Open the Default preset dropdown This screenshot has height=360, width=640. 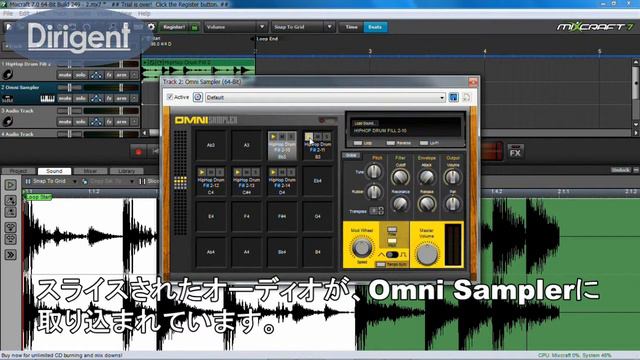(325, 98)
